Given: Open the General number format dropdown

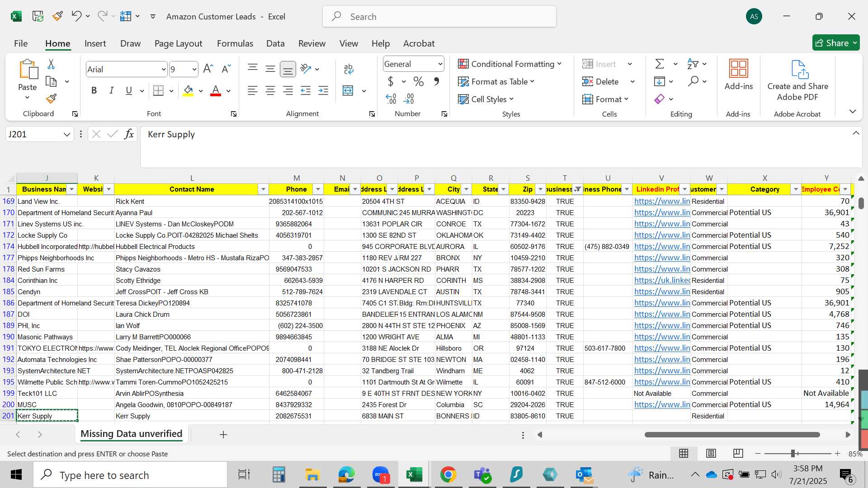Looking at the screenshot, I should (440, 64).
